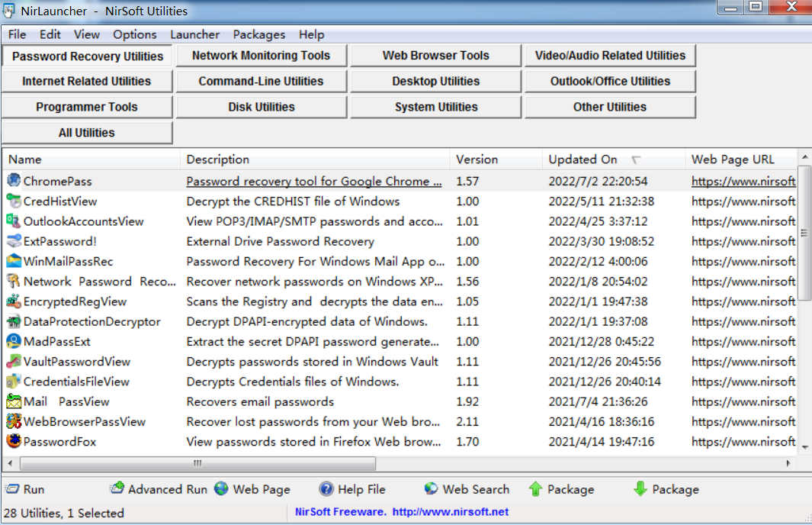Open the ChromePass web page URL link
812x525 pixels.
743,182
